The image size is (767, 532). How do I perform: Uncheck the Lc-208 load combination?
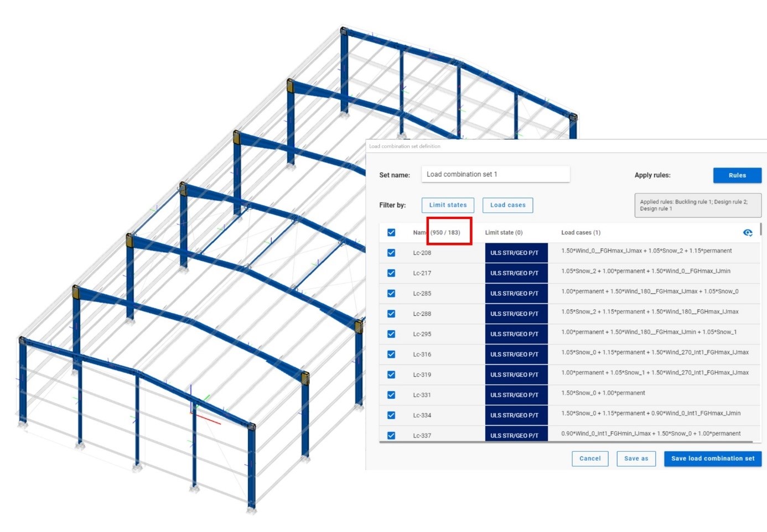391,252
